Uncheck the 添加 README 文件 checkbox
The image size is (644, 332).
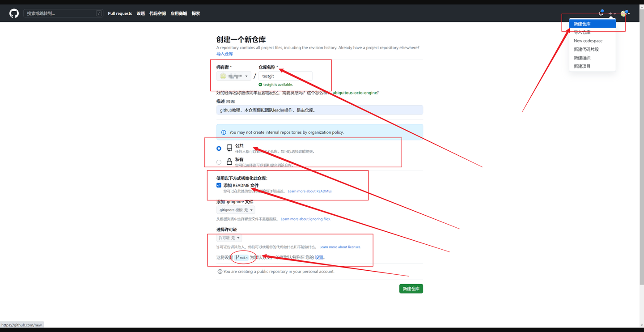(x=219, y=185)
